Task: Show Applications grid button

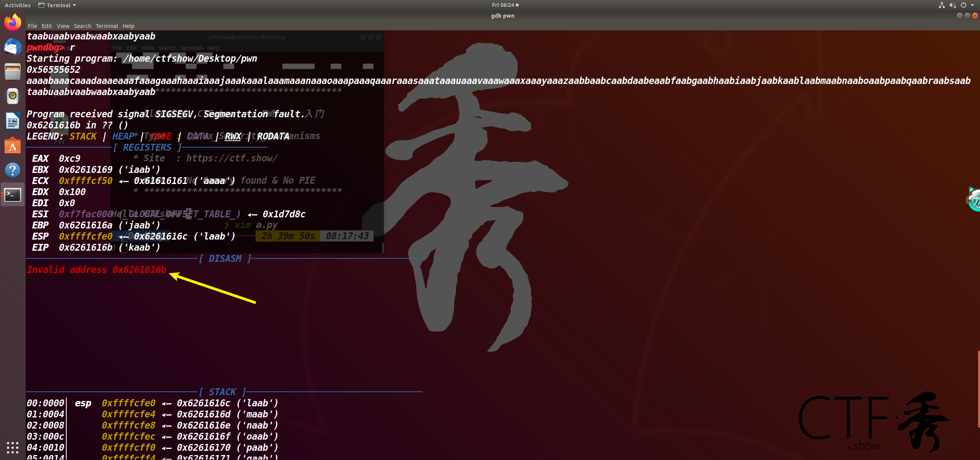Action: click(x=13, y=447)
